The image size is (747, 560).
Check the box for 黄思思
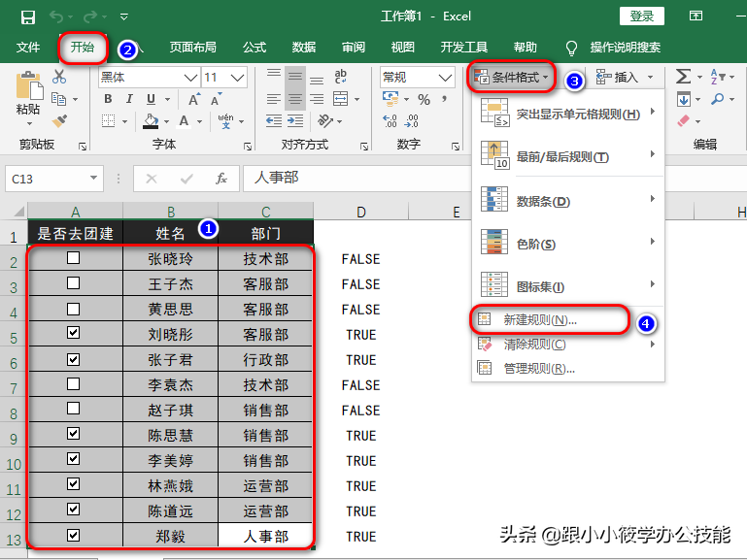[74, 310]
